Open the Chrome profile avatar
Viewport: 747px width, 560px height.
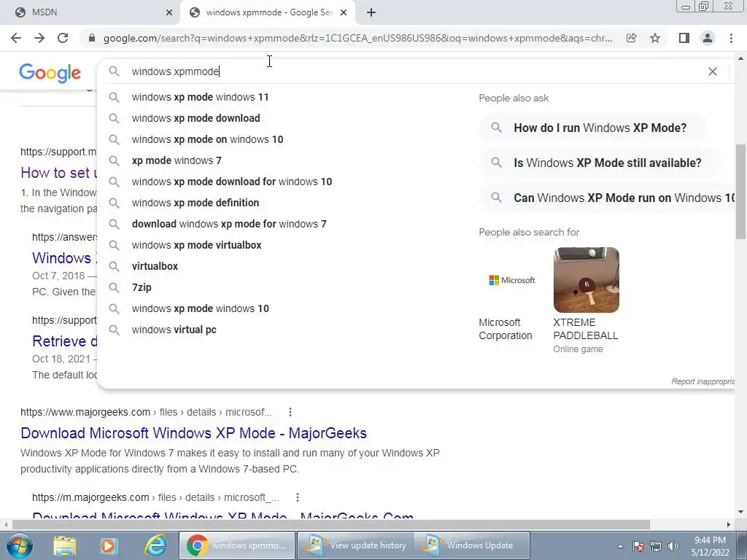pos(708,38)
